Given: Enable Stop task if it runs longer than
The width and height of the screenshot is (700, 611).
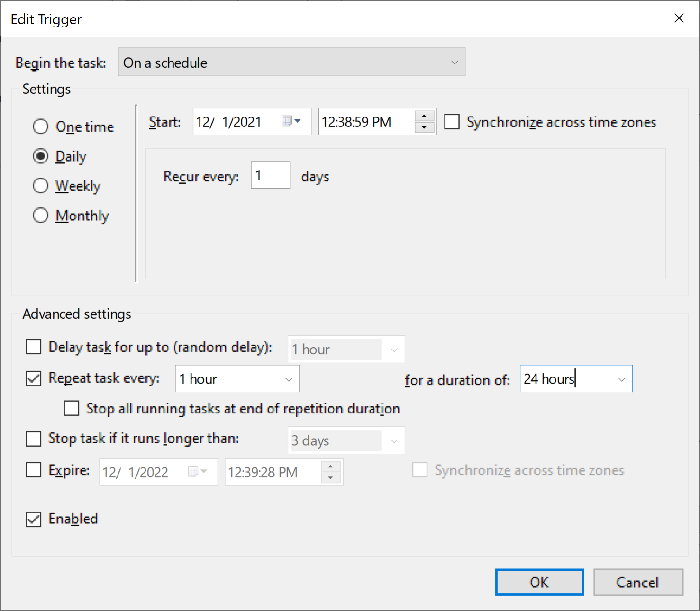Looking at the screenshot, I should point(33,439).
